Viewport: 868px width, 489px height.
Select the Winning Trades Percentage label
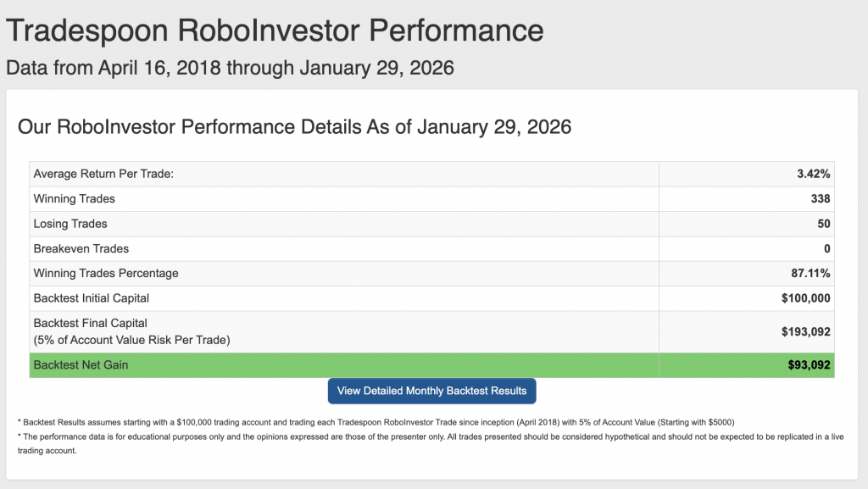(106, 273)
